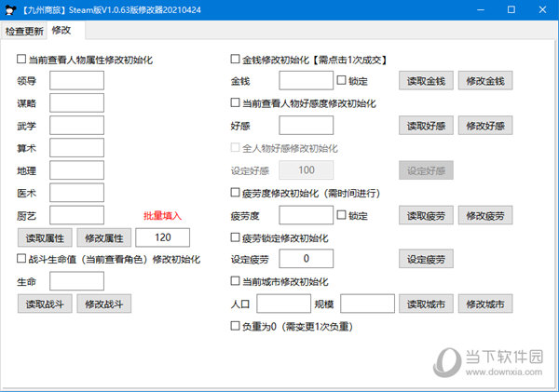Click the red 批量填入 label
The image size is (559, 392).
(x=162, y=216)
